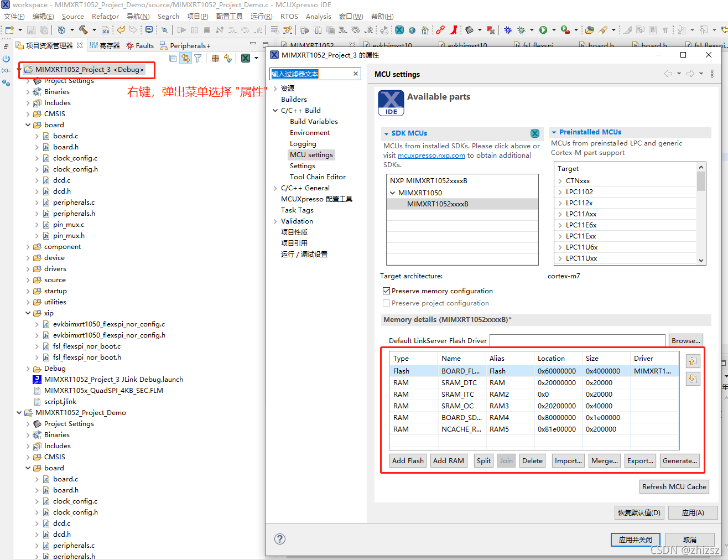Collapse MIMXRT1050 node in SDK MCUs list
Viewport: 728px width, 560px height.
(x=393, y=193)
